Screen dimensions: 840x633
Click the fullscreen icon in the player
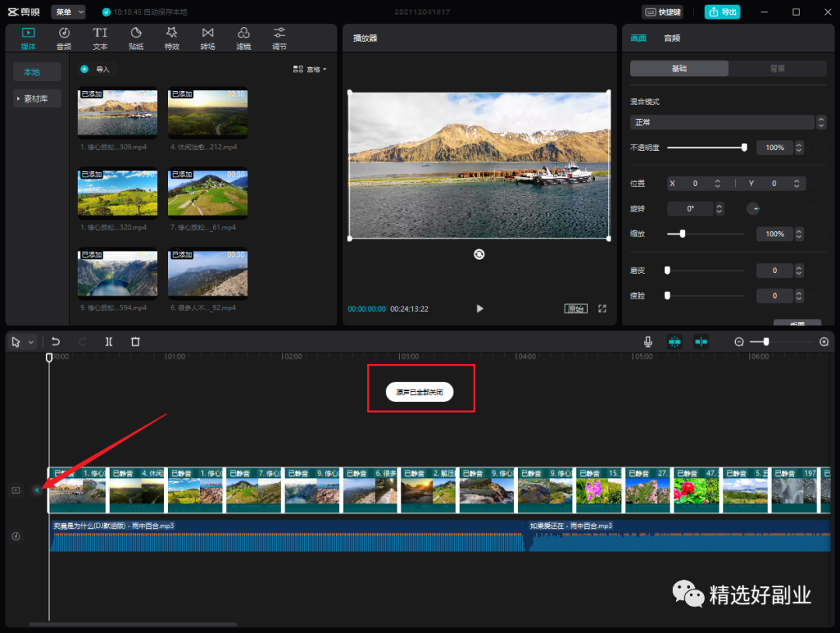(x=602, y=309)
